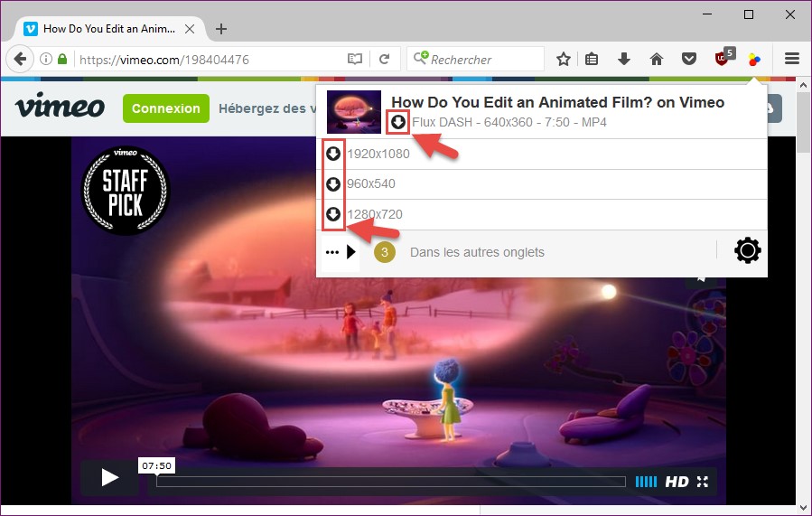Image resolution: width=812 pixels, height=516 pixels.
Task: Toggle reader view book icon
Action: pyautogui.click(x=355, y=59)
